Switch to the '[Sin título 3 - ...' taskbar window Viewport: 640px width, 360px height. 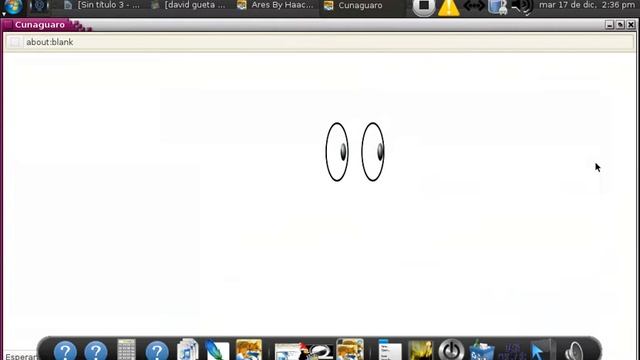pos(102,5)
